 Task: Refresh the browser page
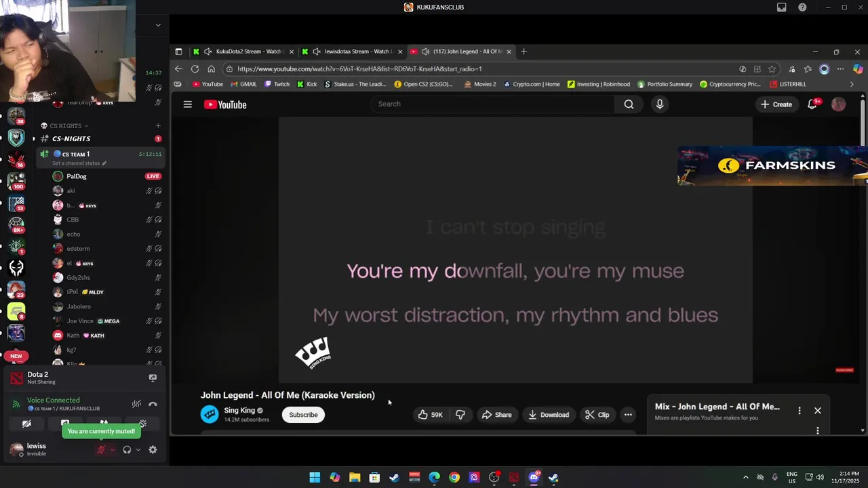[195, 68]
